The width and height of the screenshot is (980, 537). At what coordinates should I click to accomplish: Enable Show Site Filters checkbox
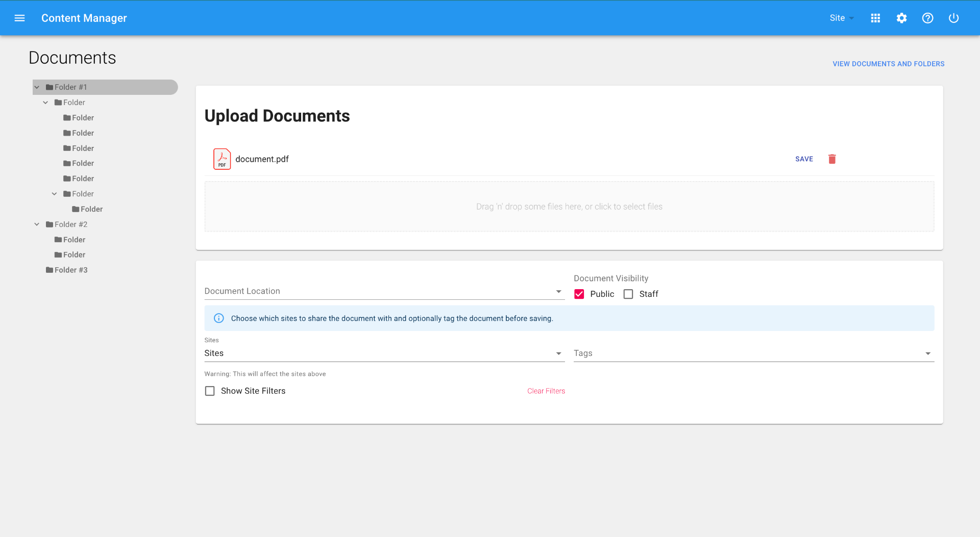[x=210, y=391]
